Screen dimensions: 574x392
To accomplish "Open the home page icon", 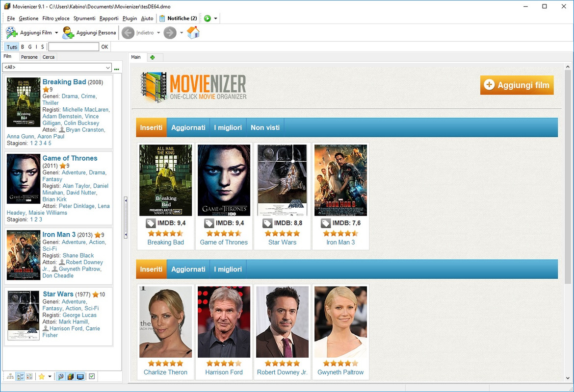I will (193, 32).
